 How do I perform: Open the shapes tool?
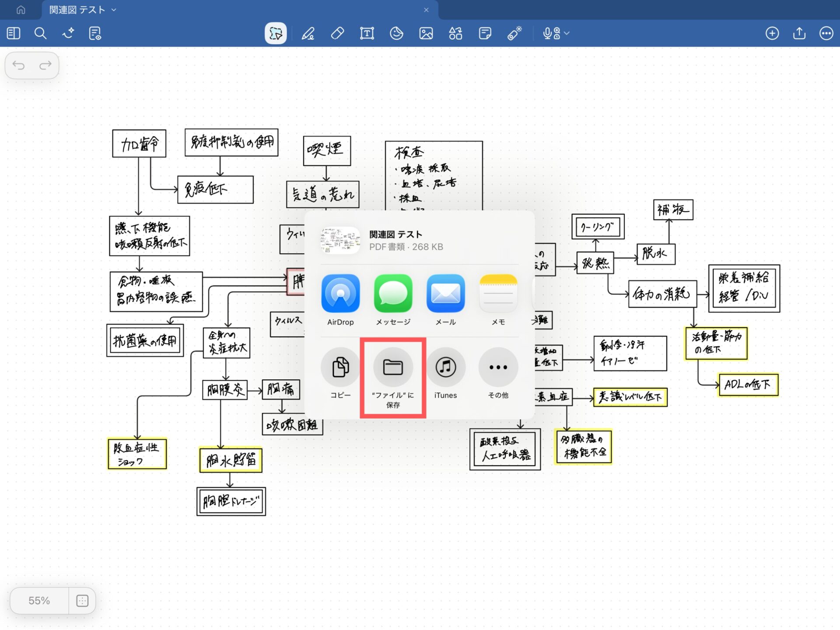coord(455,33)
